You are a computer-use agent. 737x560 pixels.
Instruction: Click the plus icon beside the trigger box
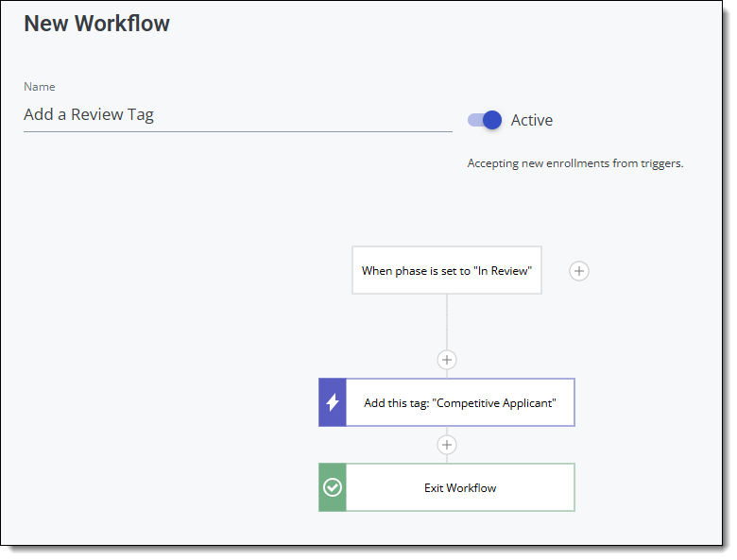(x=579, y=271)
